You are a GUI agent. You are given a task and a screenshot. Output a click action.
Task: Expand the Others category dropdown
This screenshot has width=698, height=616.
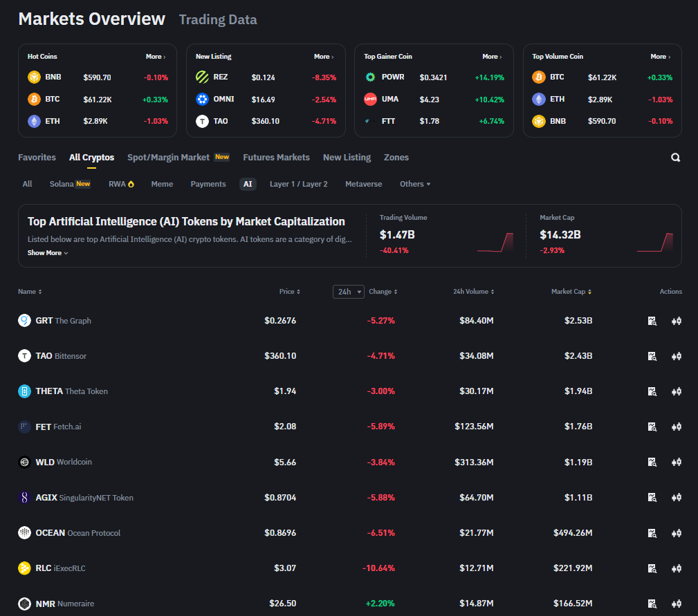[x=415, y=184]
